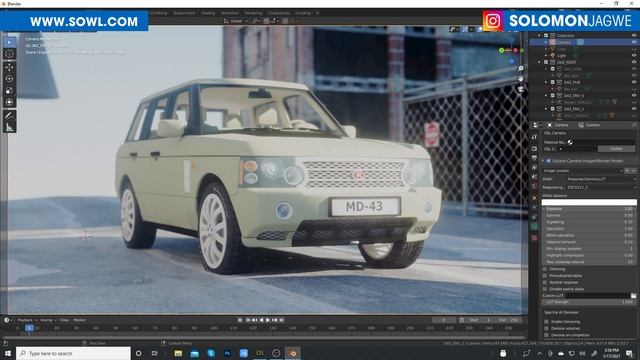Open Photoshop from the Windows taskbar
The image size is (640, 360).
pyautogui.click(x=227, y=353)
